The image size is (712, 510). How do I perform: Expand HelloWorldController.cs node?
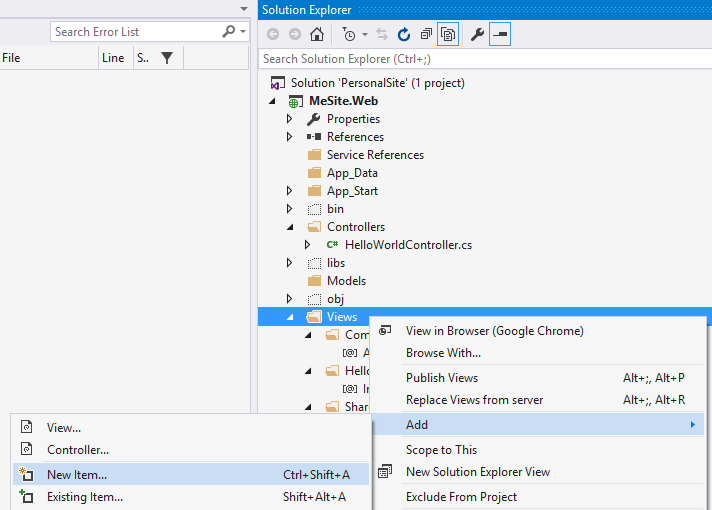click(x=307, y=245)
